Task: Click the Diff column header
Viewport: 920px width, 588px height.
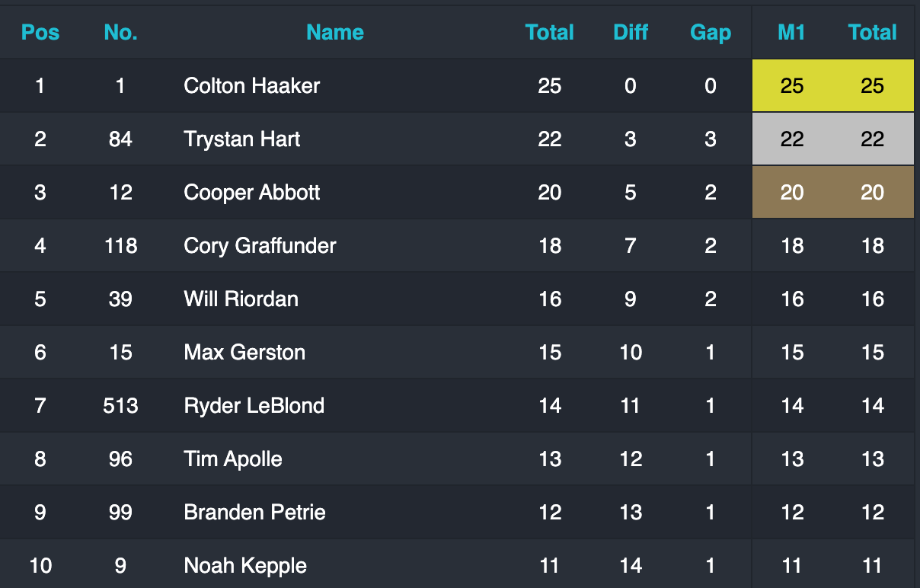Action: point(631,32)
